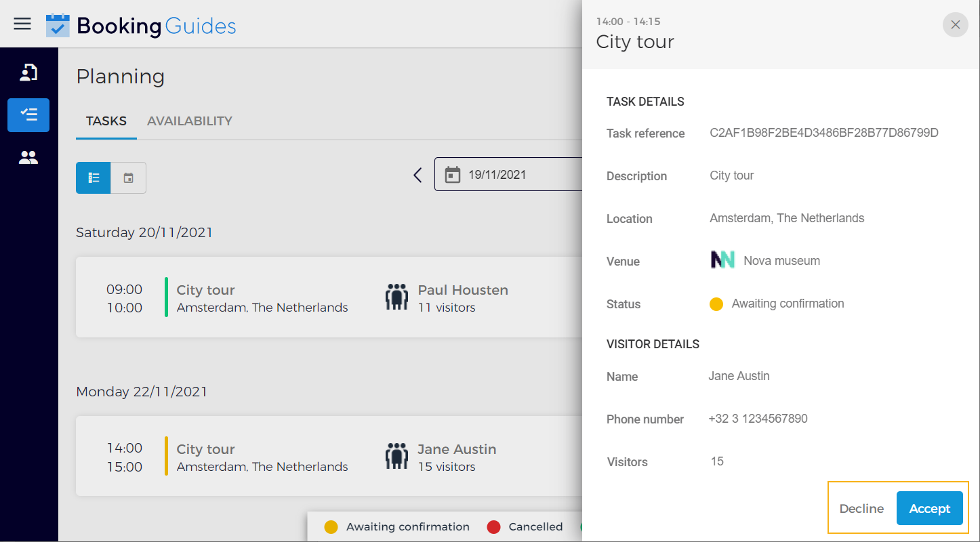980x542 pixels.
Task: Click the 15 visitors text in task card
Action: [447, 467]
